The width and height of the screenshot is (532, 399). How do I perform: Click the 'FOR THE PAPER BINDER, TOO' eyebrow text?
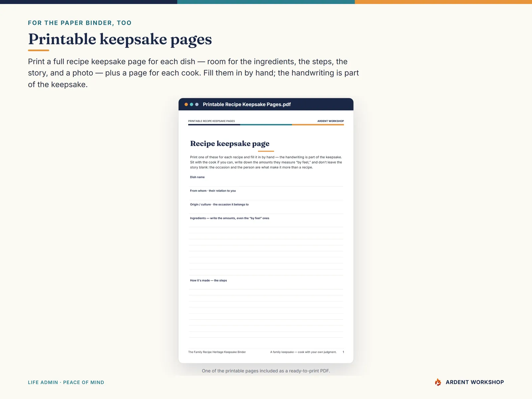[x=80, y=23]
